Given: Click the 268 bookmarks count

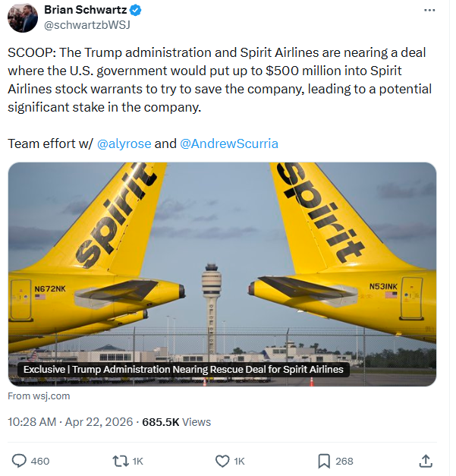Looking at the screenshot, I should tap(344, 460).
